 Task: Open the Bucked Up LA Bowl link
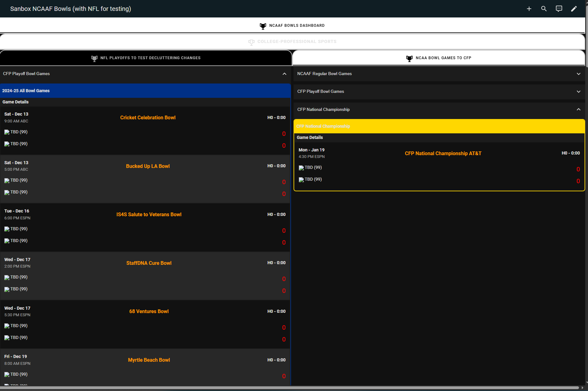(x=148, y=166)
